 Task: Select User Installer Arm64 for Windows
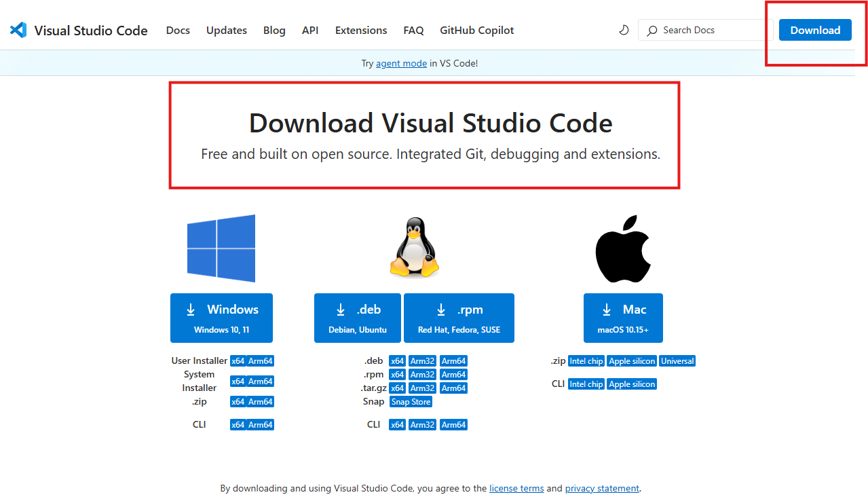point(261,361)
